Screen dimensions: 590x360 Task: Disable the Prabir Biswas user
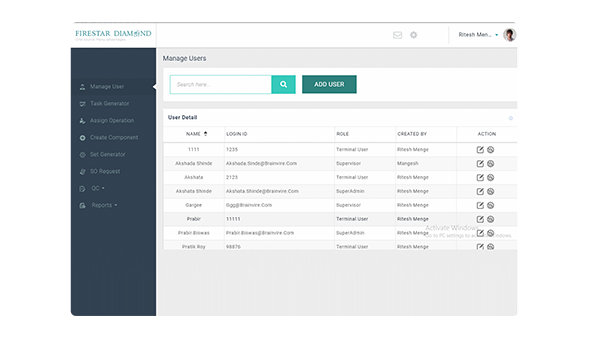pos(491,233)
